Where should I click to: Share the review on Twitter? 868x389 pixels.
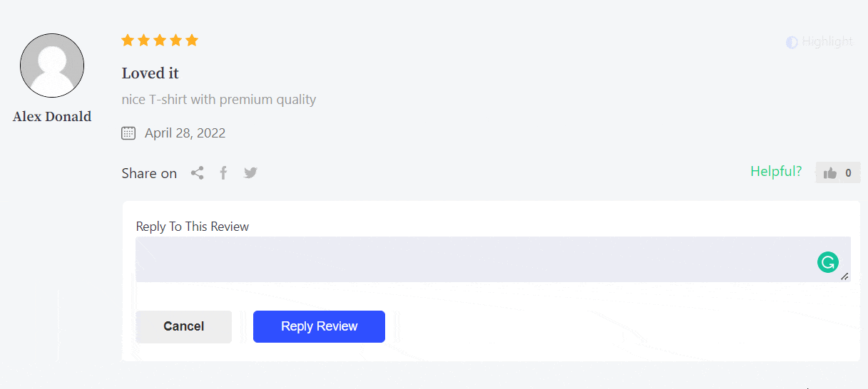point(250,173)
